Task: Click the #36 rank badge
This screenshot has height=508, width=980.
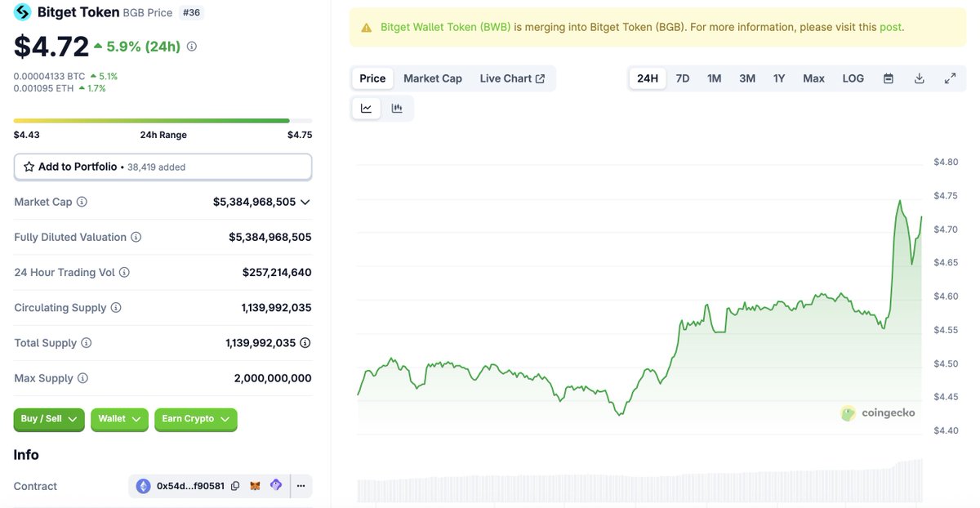Action: 190,13
